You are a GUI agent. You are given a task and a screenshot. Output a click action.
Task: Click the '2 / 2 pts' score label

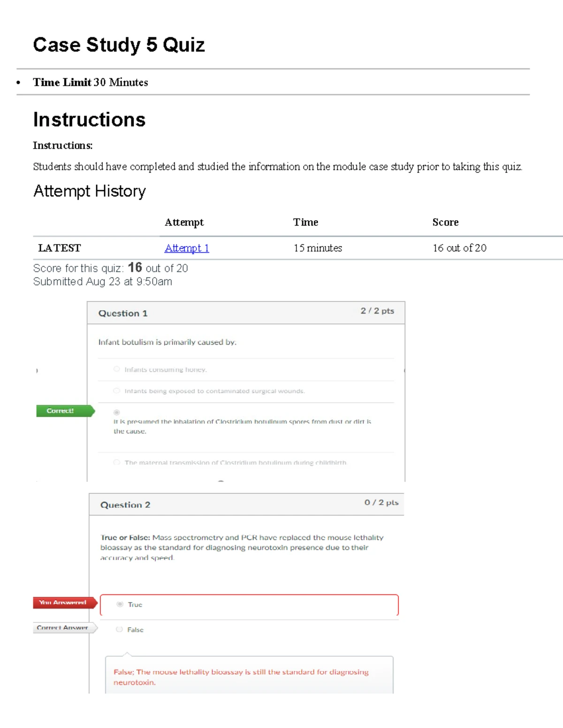[377, 311]
